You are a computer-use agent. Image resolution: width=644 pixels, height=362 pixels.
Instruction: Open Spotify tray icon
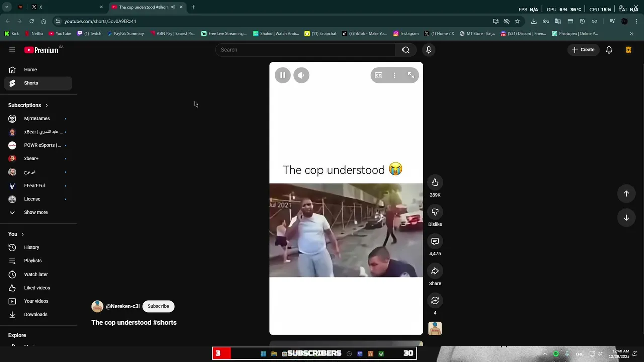tap(556, 354)
